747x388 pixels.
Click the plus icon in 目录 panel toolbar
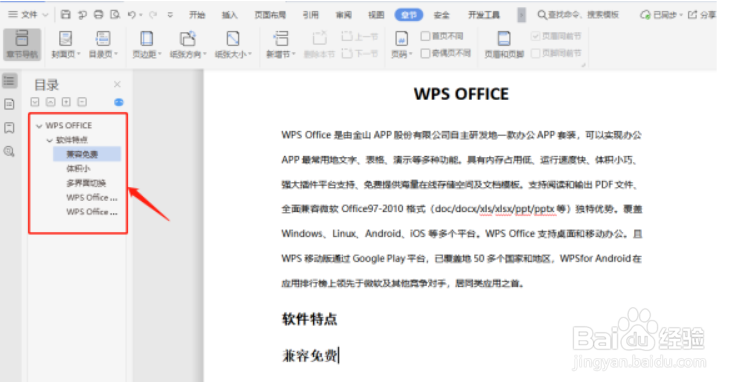[66, 102]
